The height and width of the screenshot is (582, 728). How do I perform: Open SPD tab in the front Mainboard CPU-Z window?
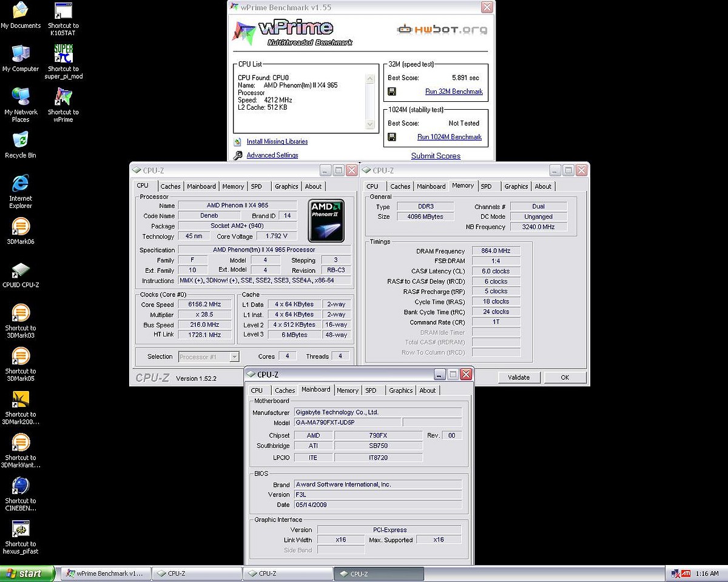point(371,391)
